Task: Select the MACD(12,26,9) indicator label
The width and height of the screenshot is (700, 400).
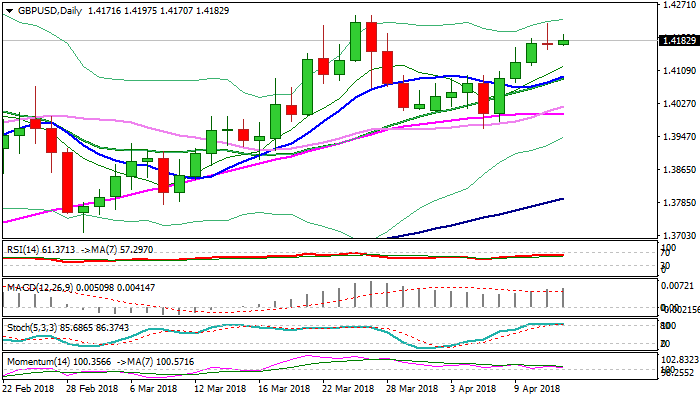Action: click(43, 286)
